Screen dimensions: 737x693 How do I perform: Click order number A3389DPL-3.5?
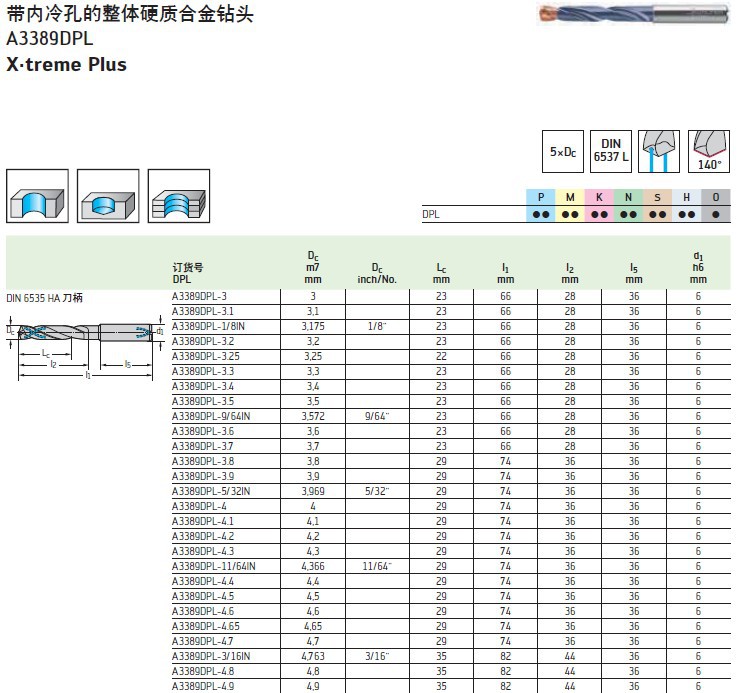(x=203, y=401)
